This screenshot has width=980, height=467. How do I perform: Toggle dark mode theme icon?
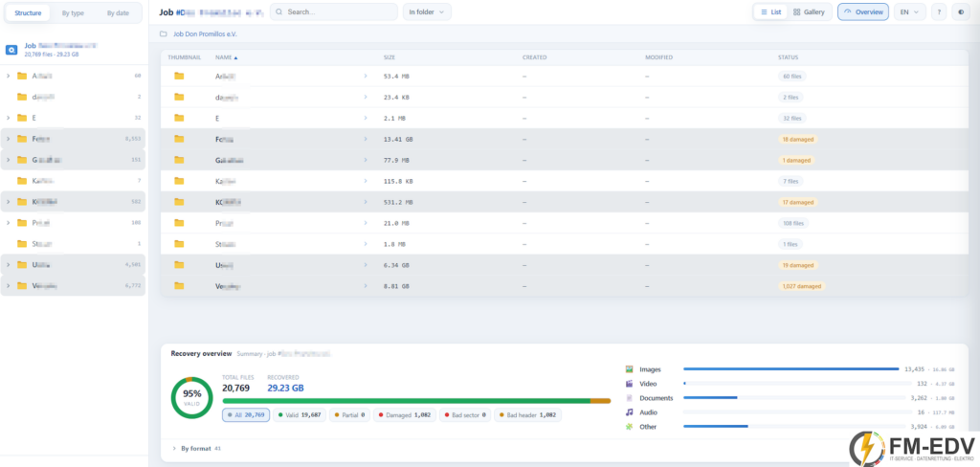click(961, 11)
